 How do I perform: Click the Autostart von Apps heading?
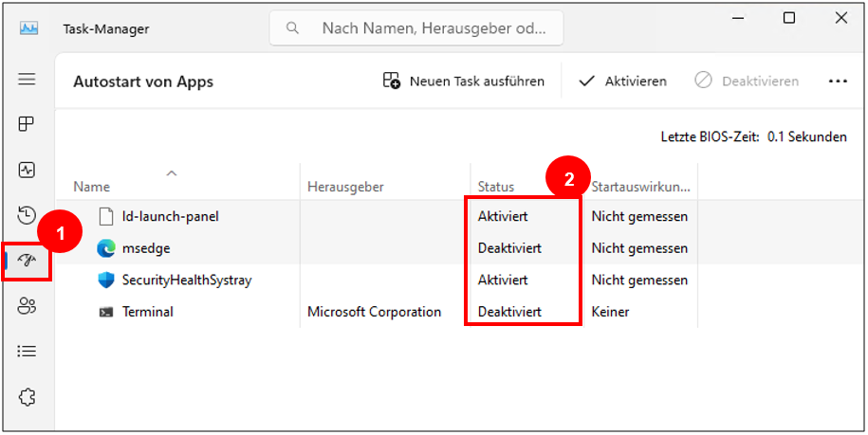pyautogui.click(x=143, y=82)
